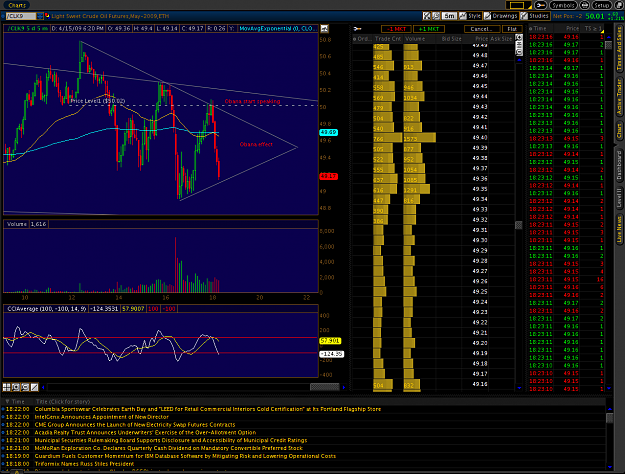The height and width of the screenshot is (474, 625).
Task: Open the Times And Sales side tab
Action: [619, 49]
